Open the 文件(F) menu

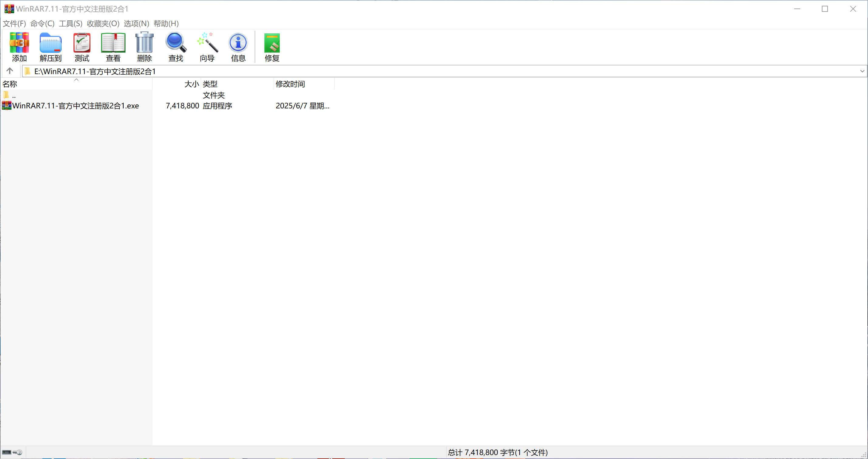click(x=15, y=24)
